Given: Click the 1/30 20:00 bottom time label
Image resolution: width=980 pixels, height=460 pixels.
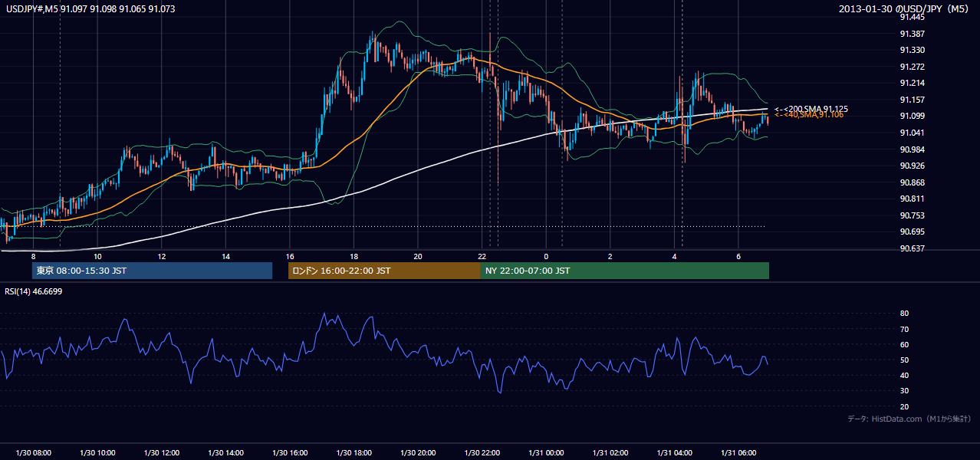Looking at the screenshot, I should [418, 453].
